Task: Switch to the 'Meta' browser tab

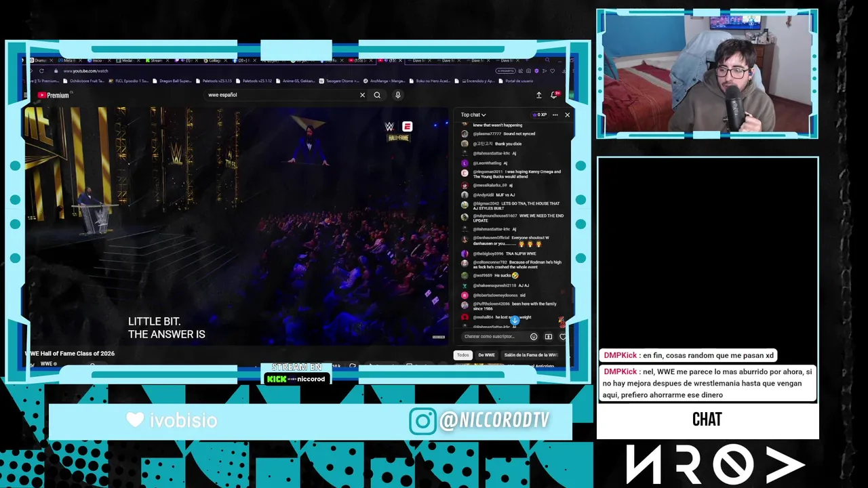Action: [70, 60]
